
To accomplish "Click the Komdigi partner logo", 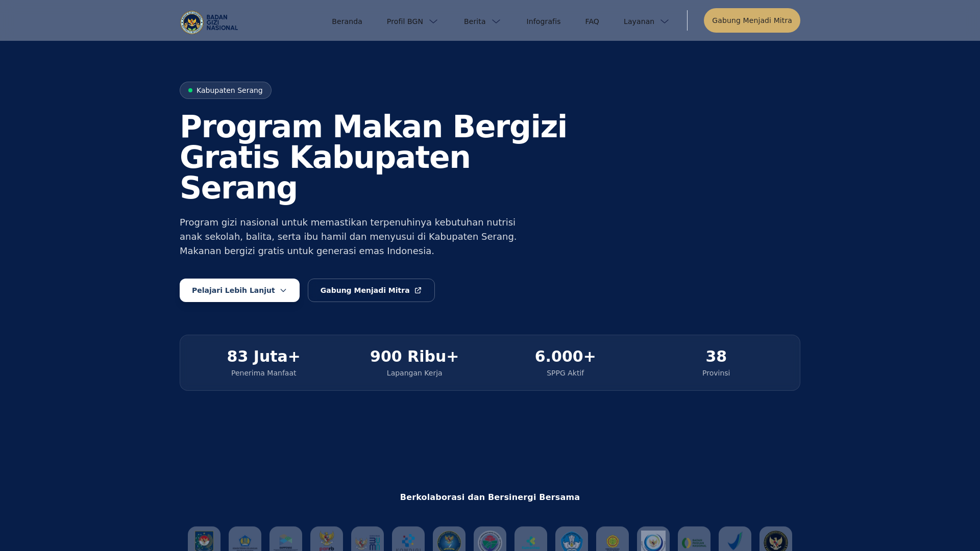I will coord(408,539).
